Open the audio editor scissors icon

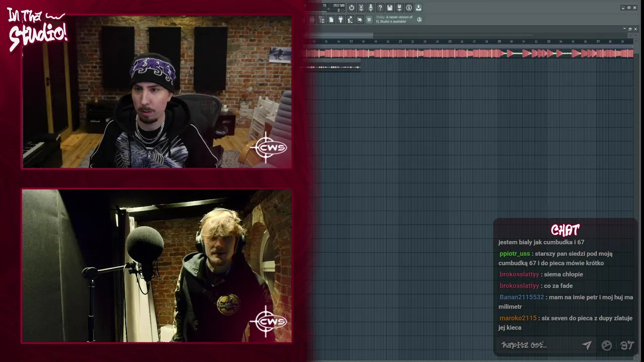pyautogui.click(x=361, y=8)
